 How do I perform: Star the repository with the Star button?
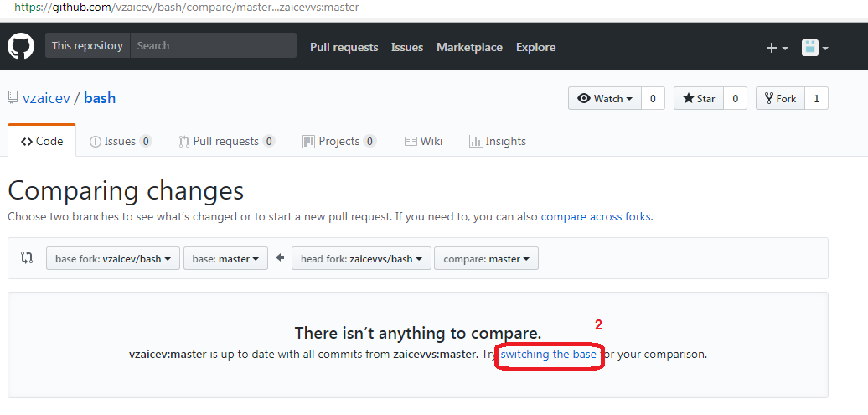pyautogui.click(x=699, y=99)
